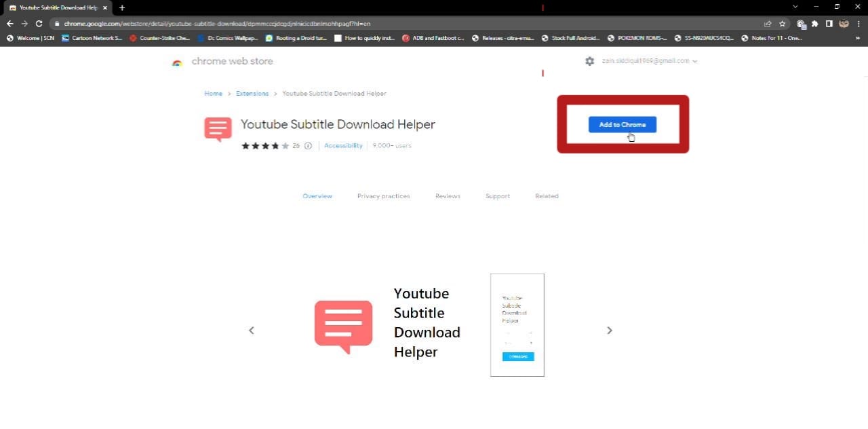Open web store settings gear icon
Screen dimensions: 868x429
[x=589, y=61]
